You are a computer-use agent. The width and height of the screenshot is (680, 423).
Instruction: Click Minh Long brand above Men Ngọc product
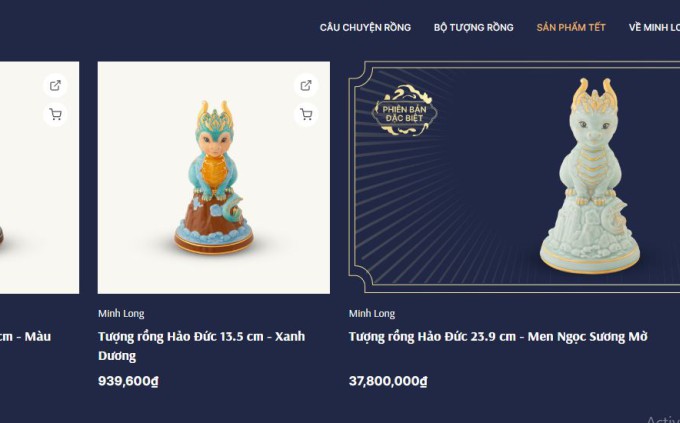pos(372,313)
